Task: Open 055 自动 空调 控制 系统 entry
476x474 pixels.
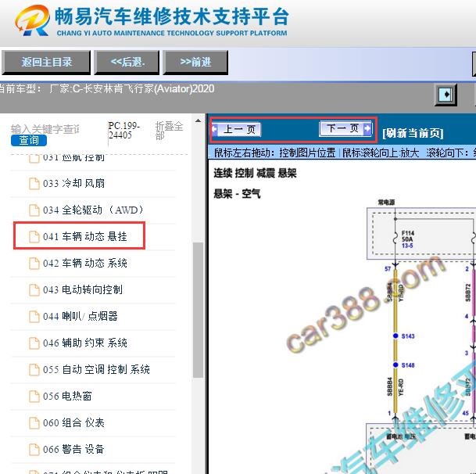Action: pos(96,369)
